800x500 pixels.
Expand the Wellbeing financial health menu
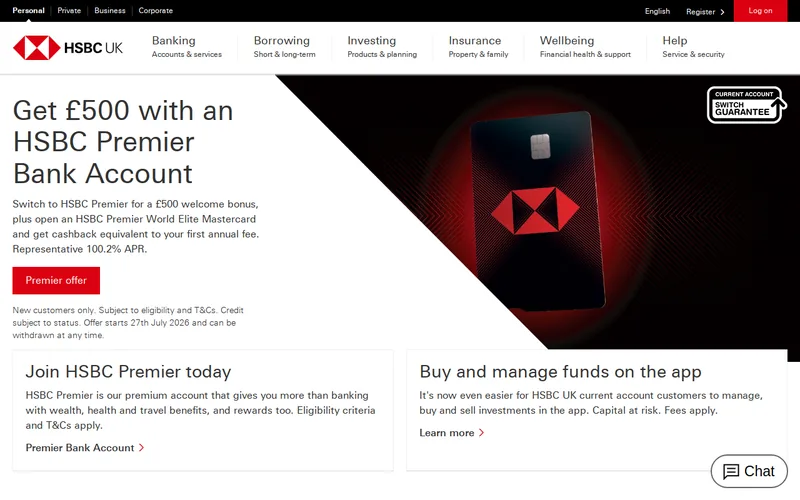point(585,46)
